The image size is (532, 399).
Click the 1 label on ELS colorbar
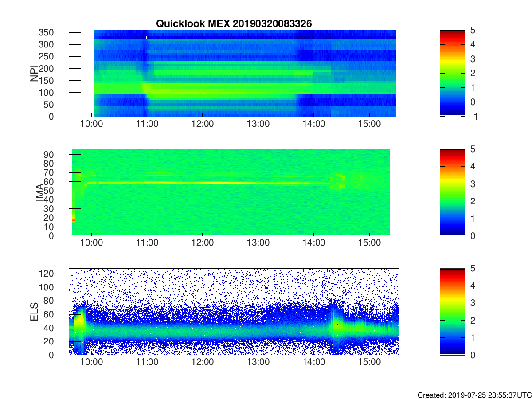[x=473, y=337]
